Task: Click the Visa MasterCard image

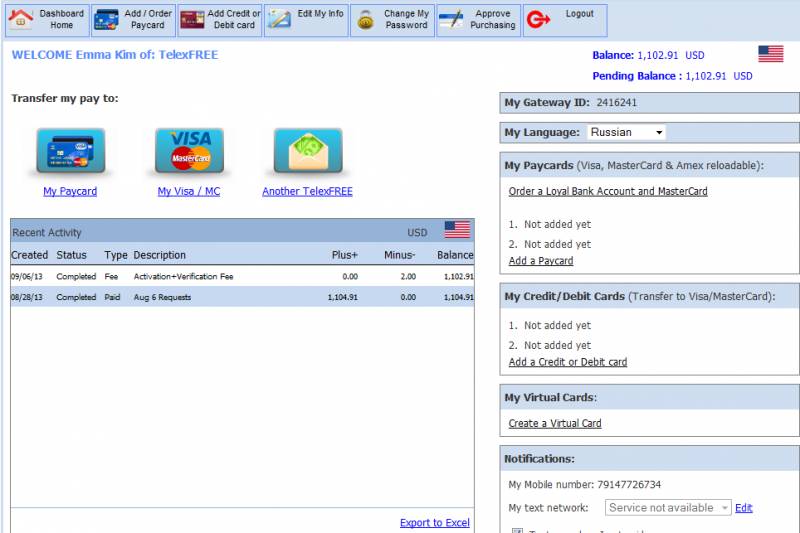Action: tap(189, 151)
